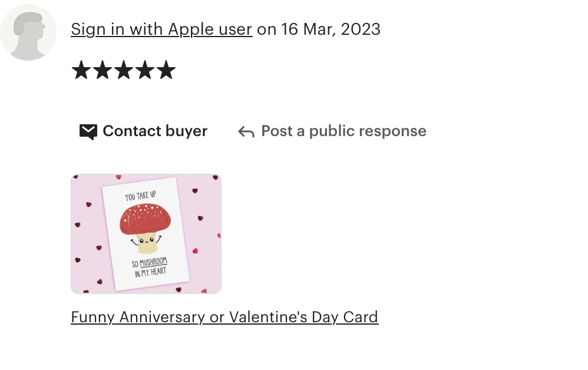Screen dimensions: 588x370
Task: Click the review date '16 Mar, 2023'
Action: 331,29
